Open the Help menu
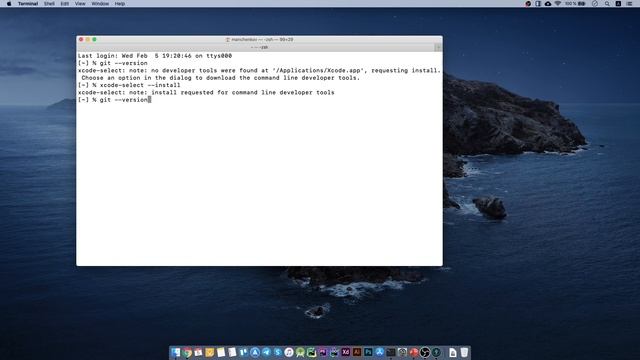Image resolution: width=640 pixels, height=360 pixels. coord(120,4)
